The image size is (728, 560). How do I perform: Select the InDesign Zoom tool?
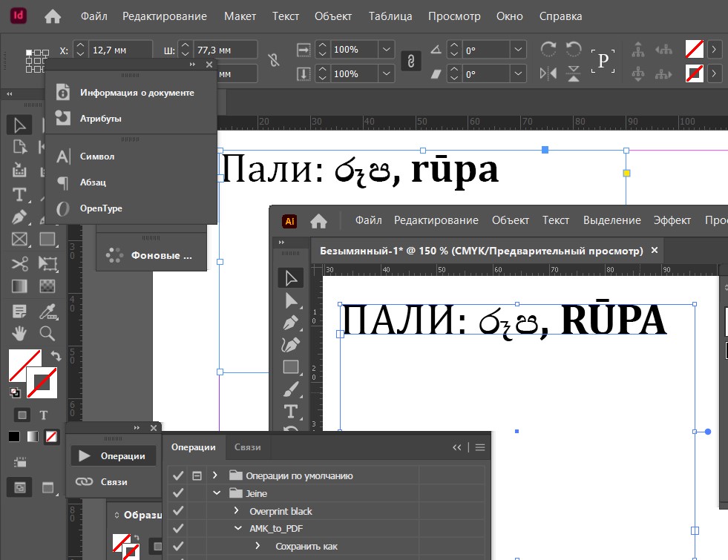pos(47,333)
